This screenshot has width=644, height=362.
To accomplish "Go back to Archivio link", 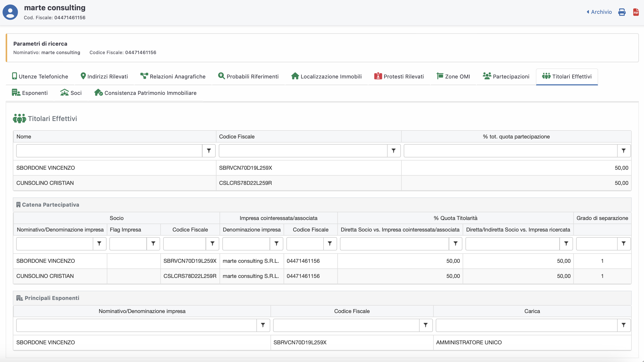I will [x=599, y=12].
